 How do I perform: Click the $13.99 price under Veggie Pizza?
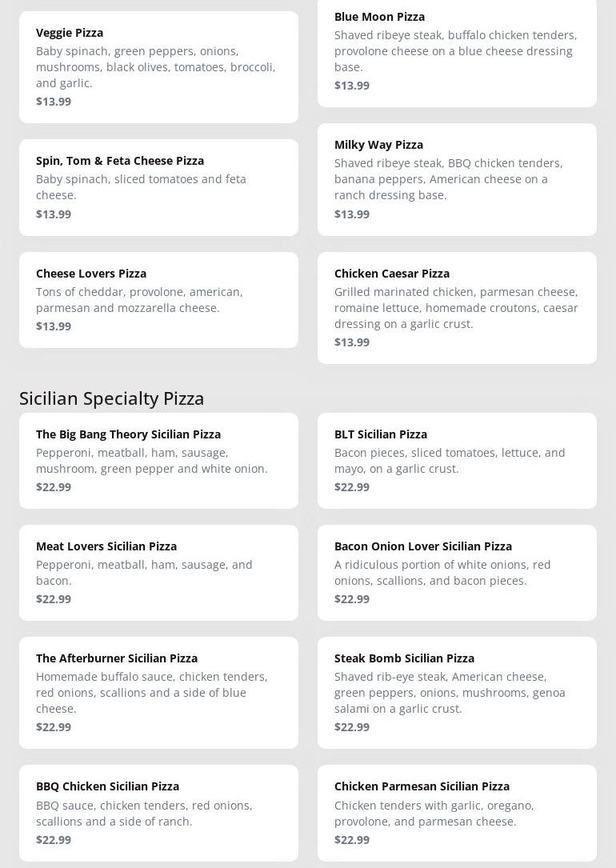point(54,102)
